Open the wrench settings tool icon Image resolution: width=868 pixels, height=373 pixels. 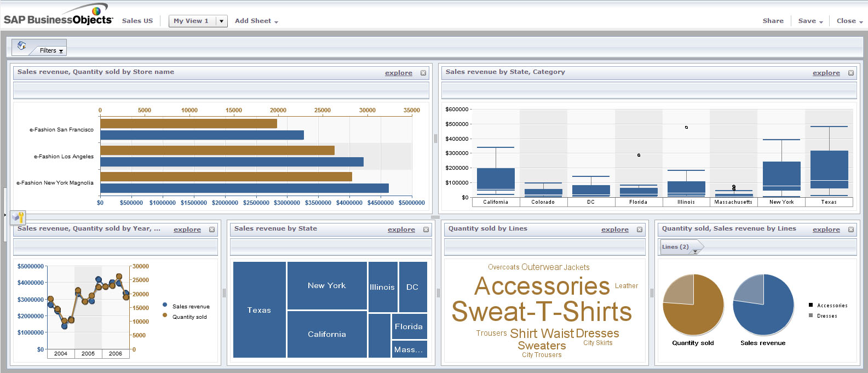(18, 217)
